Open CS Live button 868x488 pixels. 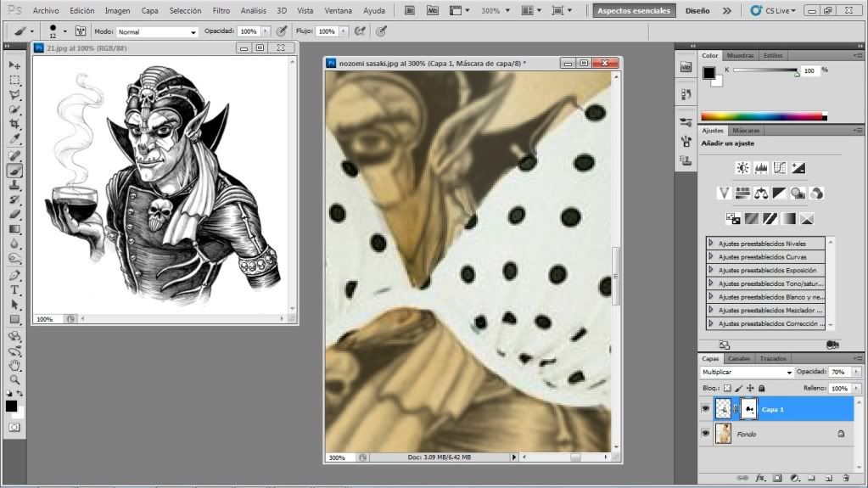point(773,10)
